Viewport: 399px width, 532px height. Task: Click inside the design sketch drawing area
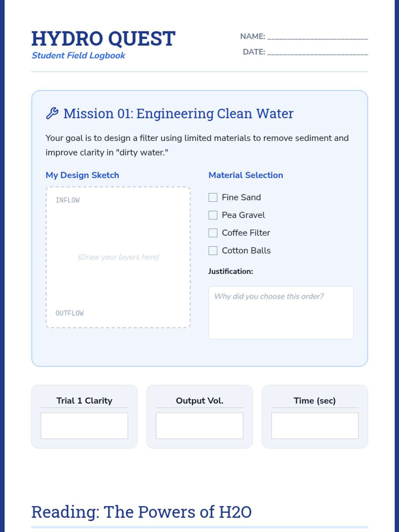coord(118,257)
